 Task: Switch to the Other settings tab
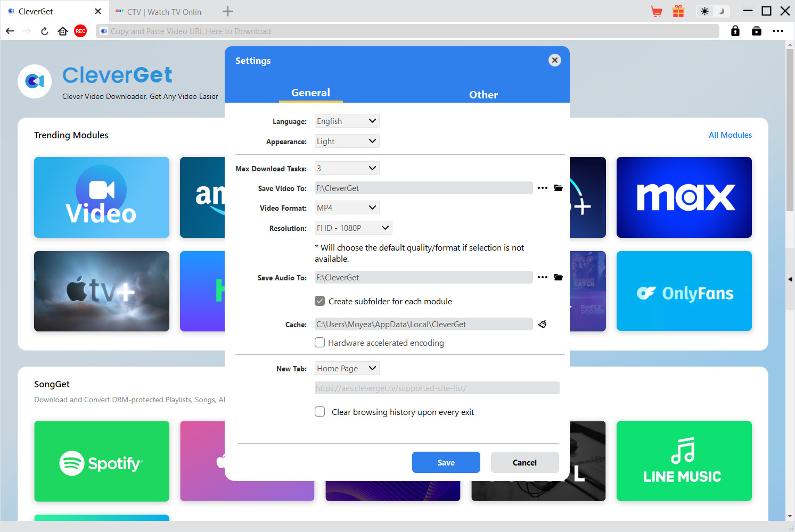coord(483,95)
